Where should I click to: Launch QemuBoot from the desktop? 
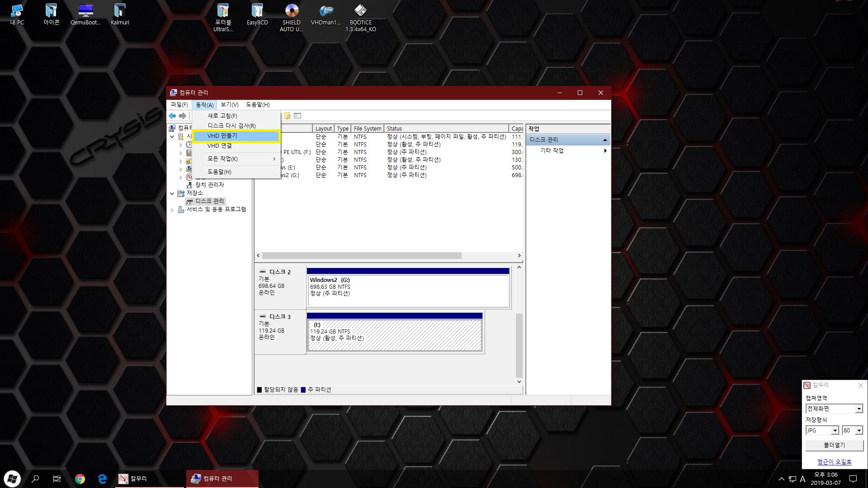(x=85, y=14)
